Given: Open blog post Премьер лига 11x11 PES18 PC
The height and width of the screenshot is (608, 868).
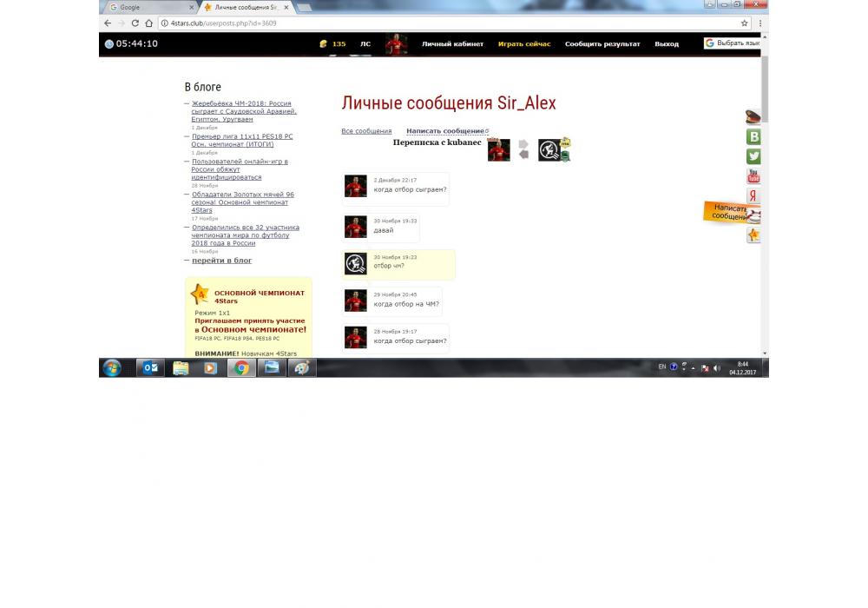Looking at the screenshot, I should 242,140.
